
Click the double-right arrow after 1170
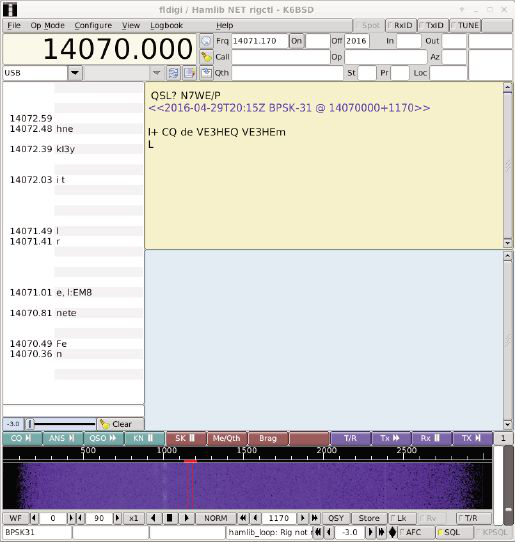coord(315,518)
